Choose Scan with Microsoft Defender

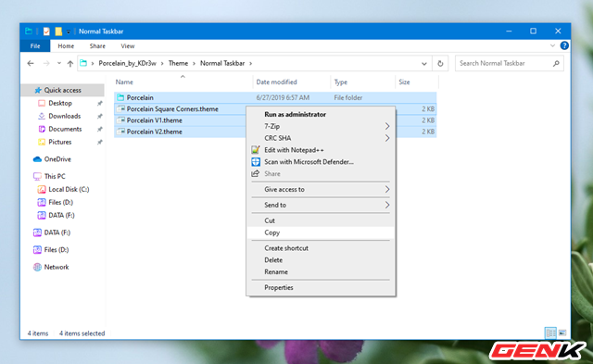(x=321, y=162)
